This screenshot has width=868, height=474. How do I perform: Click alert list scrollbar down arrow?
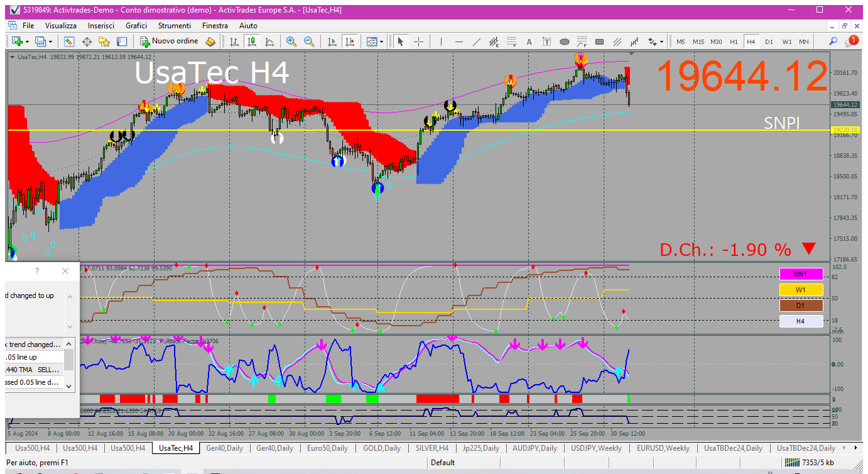[x=69, y=386]
